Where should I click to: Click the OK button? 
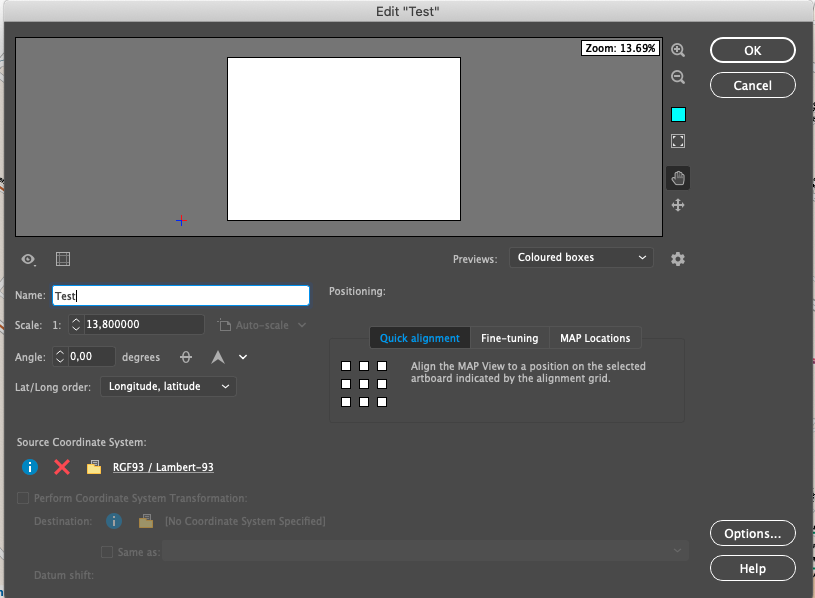coord(752,50)
